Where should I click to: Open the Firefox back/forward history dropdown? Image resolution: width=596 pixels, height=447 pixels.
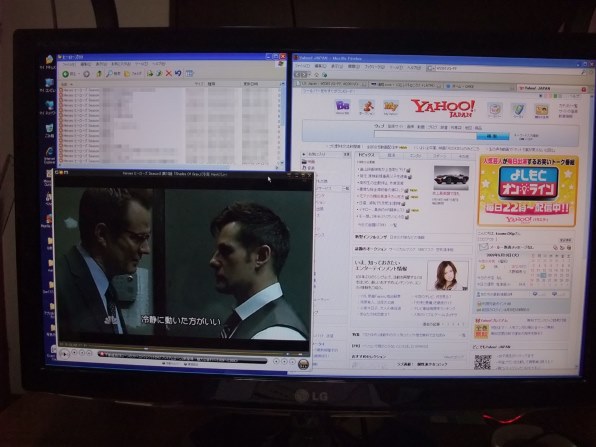tap(310, 74)
